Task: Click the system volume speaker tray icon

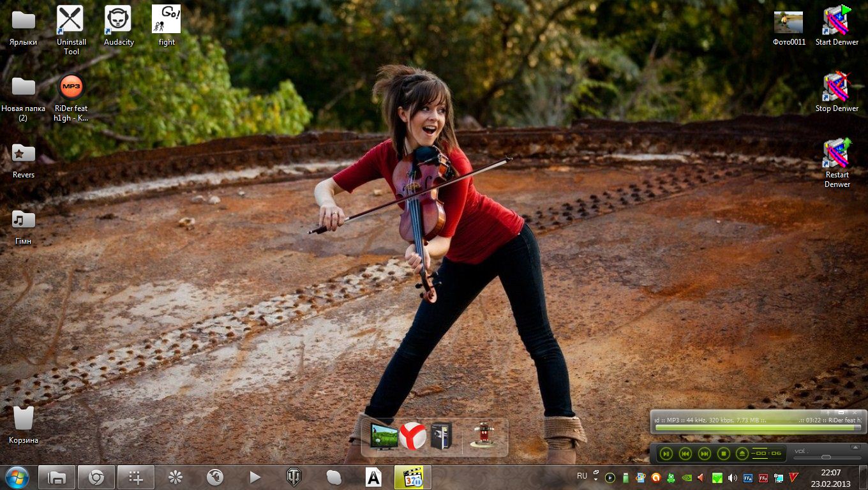Action: pyautogui.click(x=732, y=477)
